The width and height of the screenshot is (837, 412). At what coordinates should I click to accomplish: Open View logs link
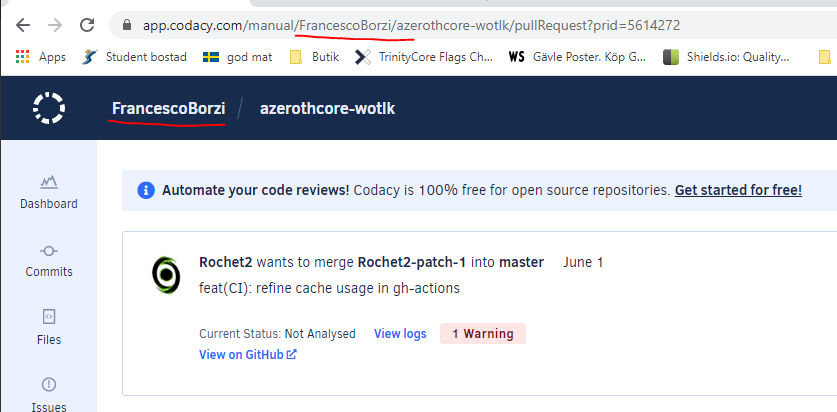(400, 334)
